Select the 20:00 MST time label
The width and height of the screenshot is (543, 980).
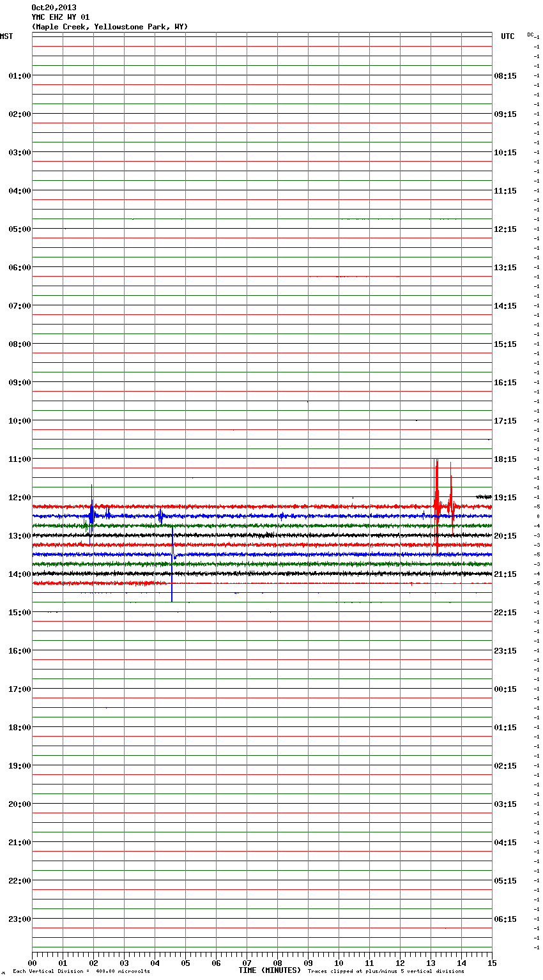coord(20,804)
